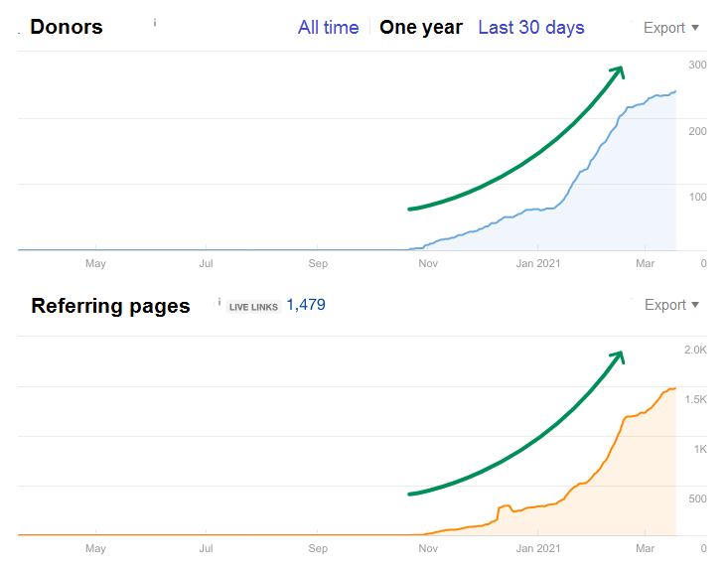Switch to the All time range
Viewport: 728px width, 568px height.
(328, 28)
